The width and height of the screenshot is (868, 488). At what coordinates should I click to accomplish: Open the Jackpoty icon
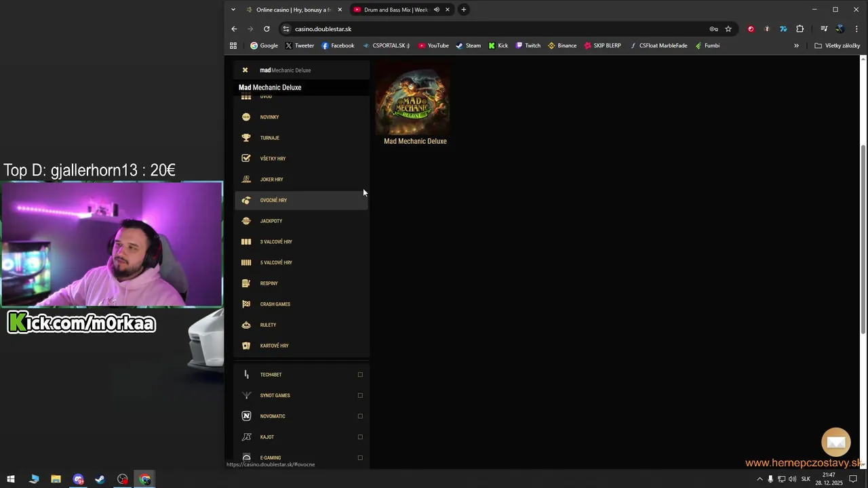click(246, 221)
